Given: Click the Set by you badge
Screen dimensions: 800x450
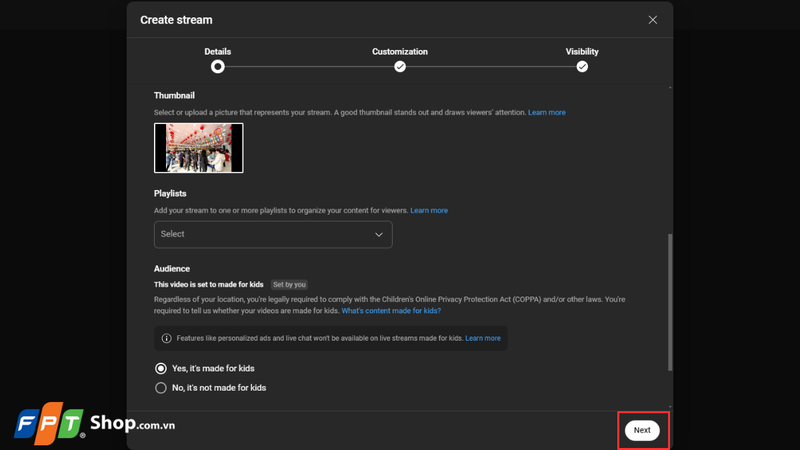Looking at the screenshot, I should pos(289,285).
